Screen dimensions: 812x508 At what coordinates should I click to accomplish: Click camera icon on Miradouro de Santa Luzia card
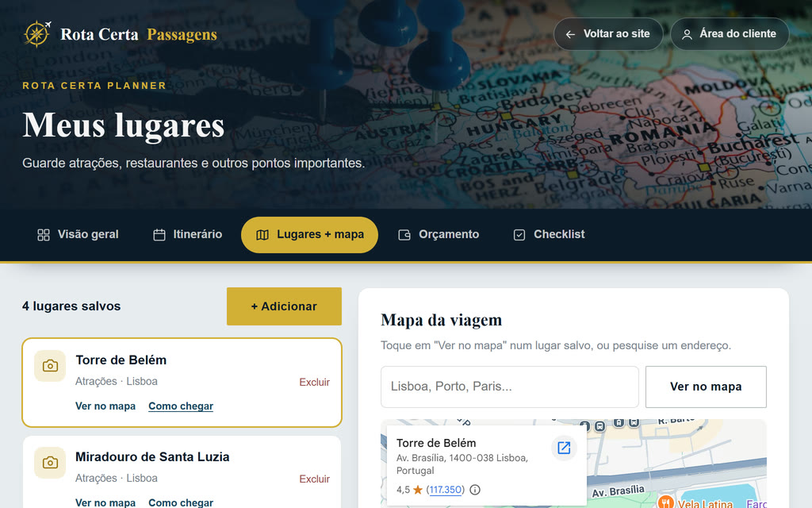[x=50, y=463]
